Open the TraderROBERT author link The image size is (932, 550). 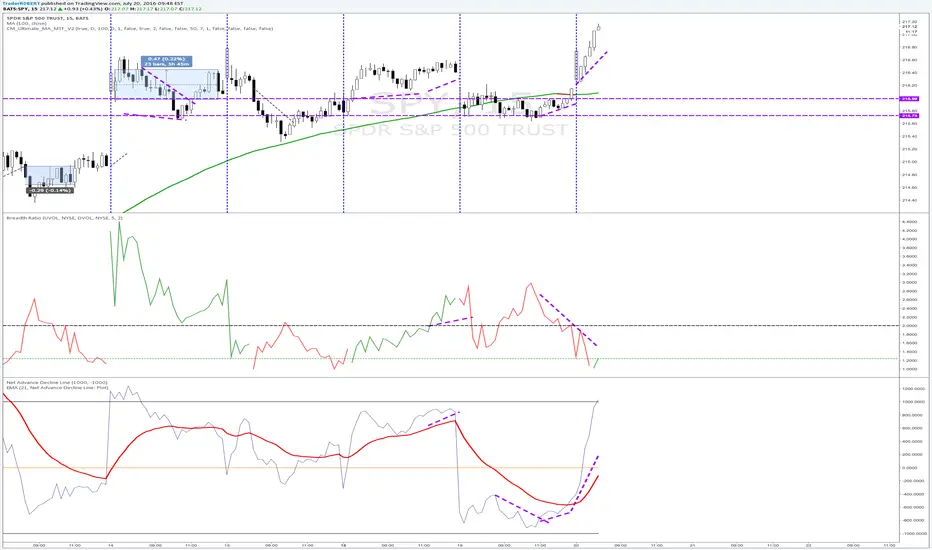pyautogui.click(x=21, y=4)
